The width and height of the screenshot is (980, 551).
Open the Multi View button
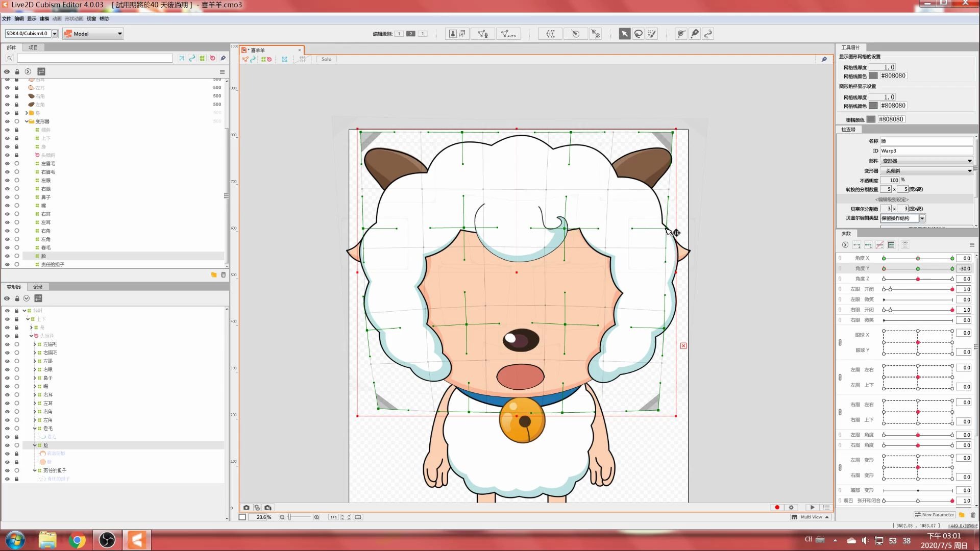pos(811,517)
